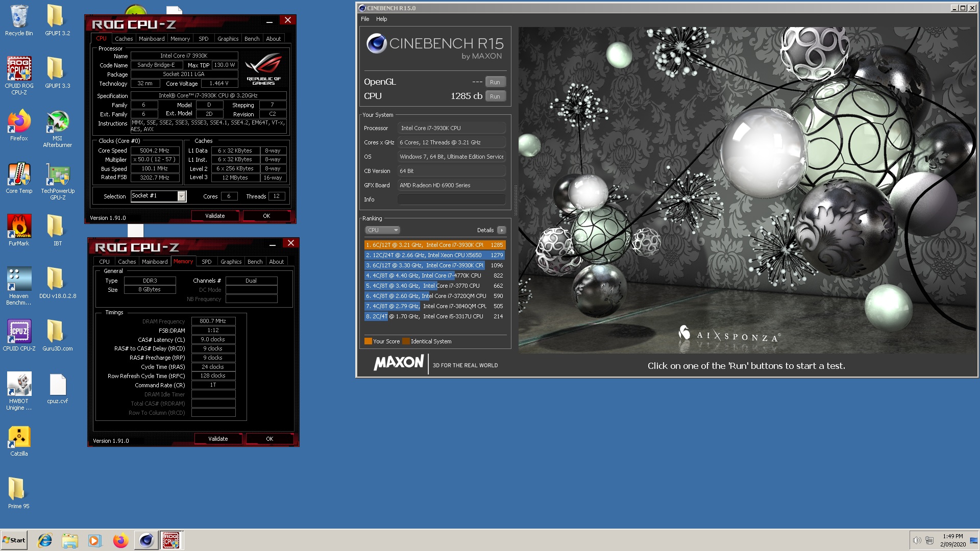
Task: Open SPD tab in bottom CPU-Z window
Action: point(206,262)
